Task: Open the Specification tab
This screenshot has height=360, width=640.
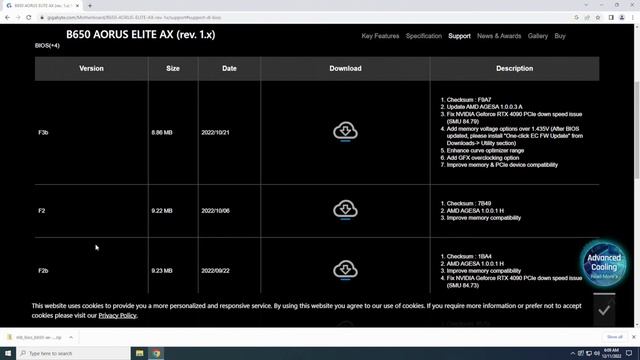Action: coord(424,36)
